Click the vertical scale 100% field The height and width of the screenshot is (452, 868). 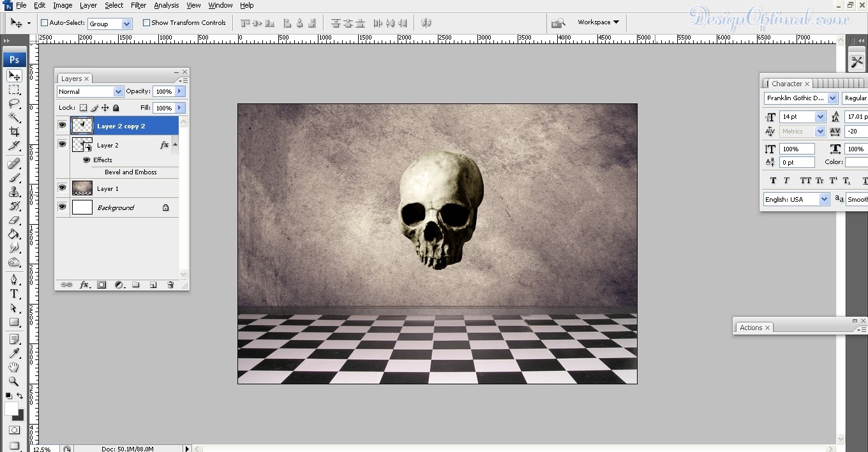pyautogui.click(x=797, y=149)
